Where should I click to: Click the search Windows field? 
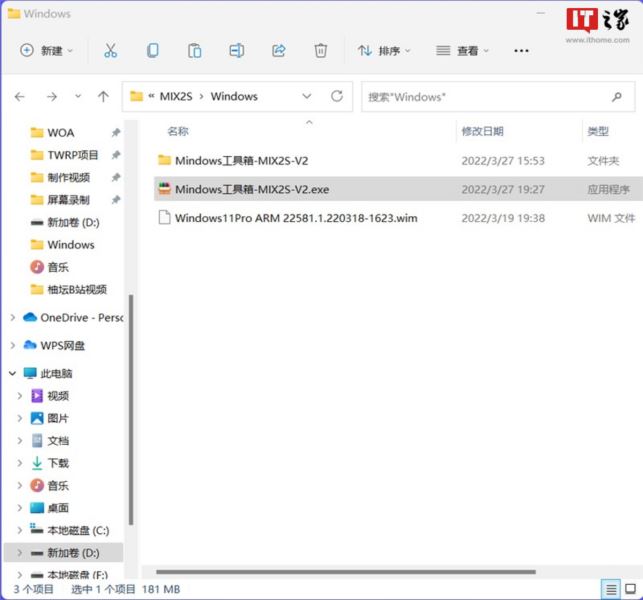click(x=498, y=97)
